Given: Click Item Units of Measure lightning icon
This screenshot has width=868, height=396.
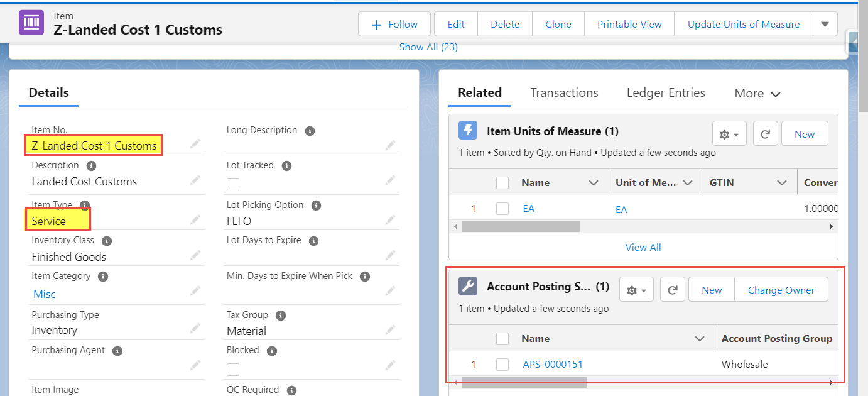Looking at the screenshot, I should [468, 131].
